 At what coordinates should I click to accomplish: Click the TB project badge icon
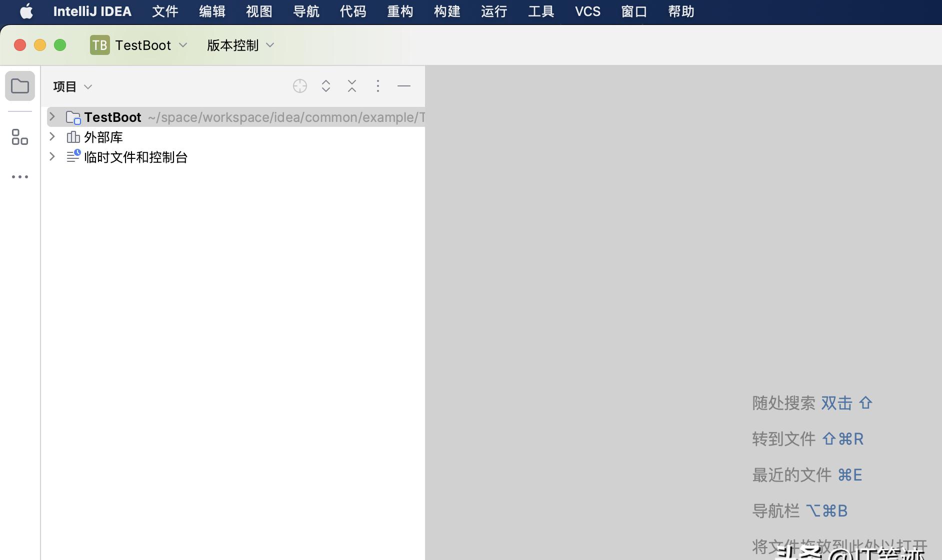pyautogui.click(x=99, y=45)
